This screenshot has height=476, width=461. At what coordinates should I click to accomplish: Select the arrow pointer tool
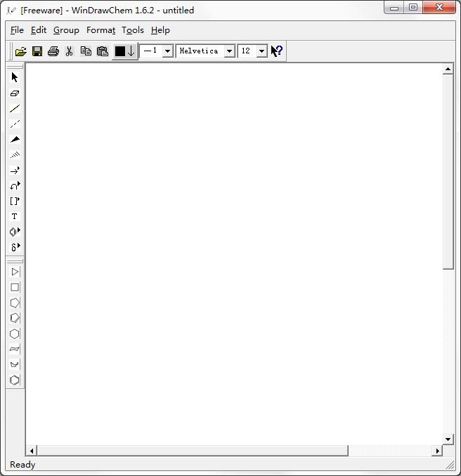point(15,77)
